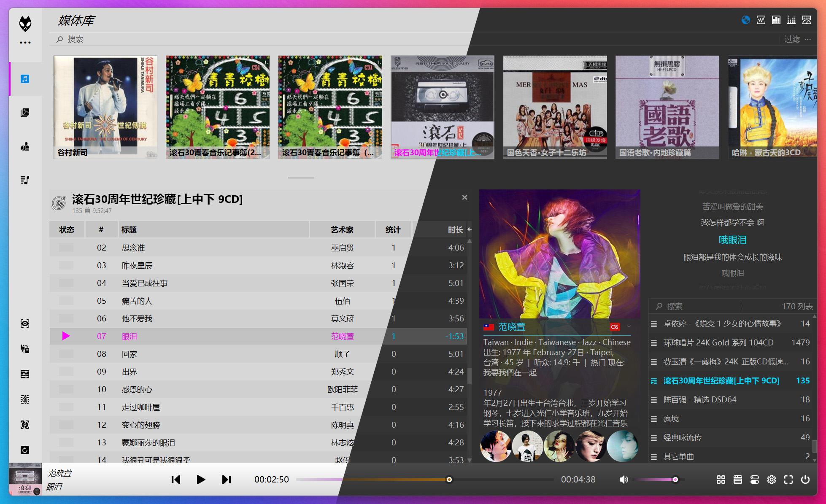Click the playback progress slider handle
Viewport: 826px width, 504px height.
coord(449,480)
